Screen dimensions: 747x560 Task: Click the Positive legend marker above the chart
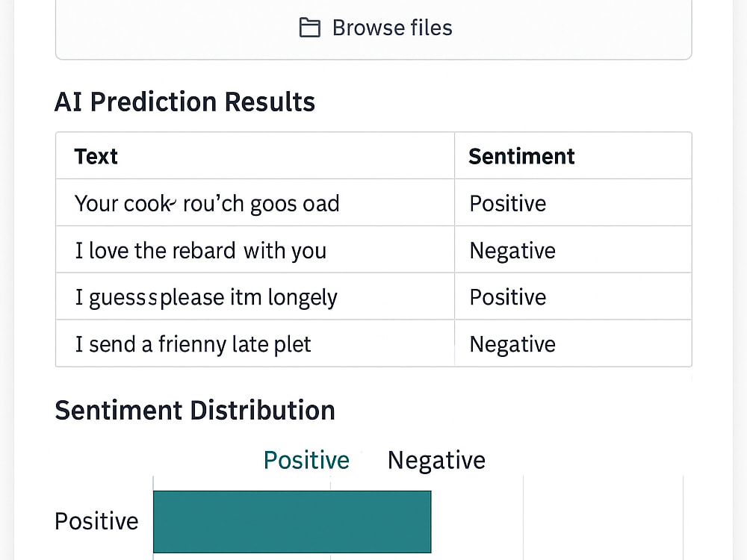click(306, 460)
